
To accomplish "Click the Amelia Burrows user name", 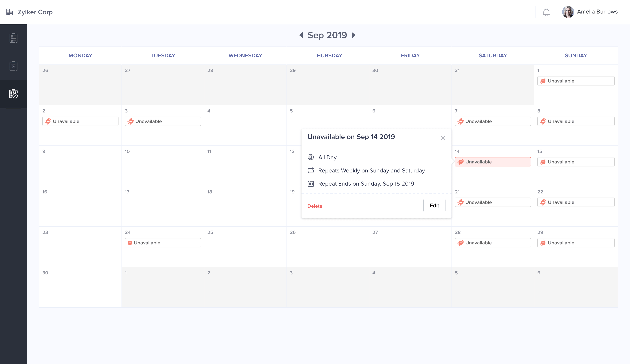I will click(597, 12).
